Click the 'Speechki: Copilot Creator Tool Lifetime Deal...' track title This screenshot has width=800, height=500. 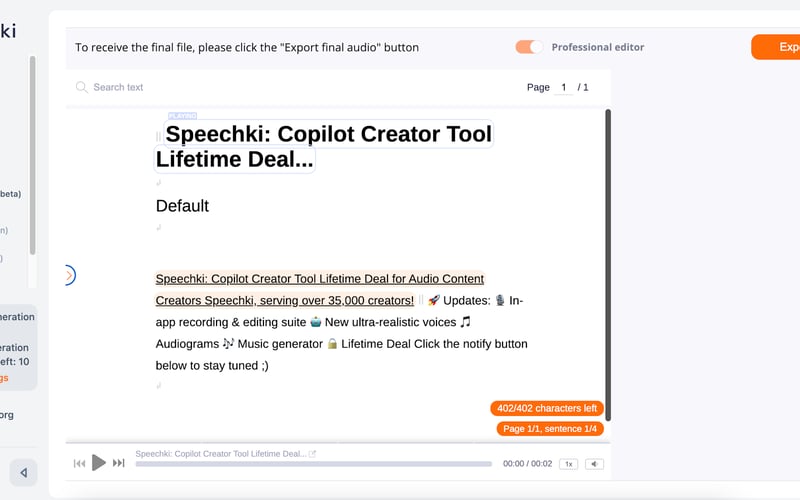pos(221,454)
